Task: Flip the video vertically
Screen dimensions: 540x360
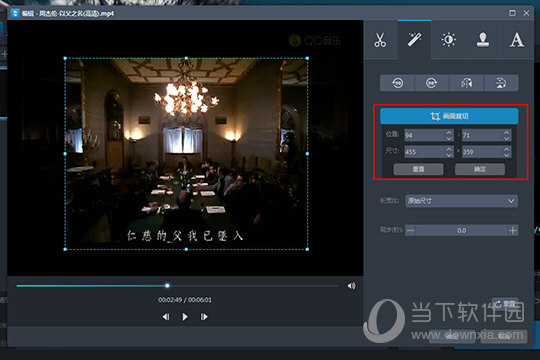Action: (x=501, y=83)
